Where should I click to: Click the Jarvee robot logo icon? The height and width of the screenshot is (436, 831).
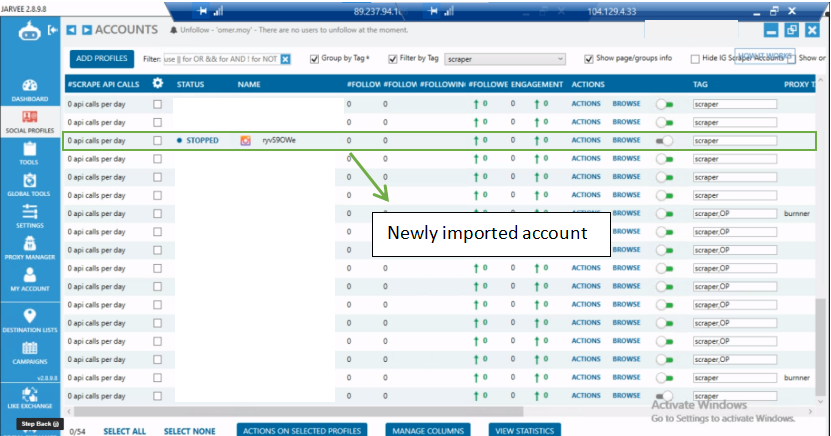29,31
